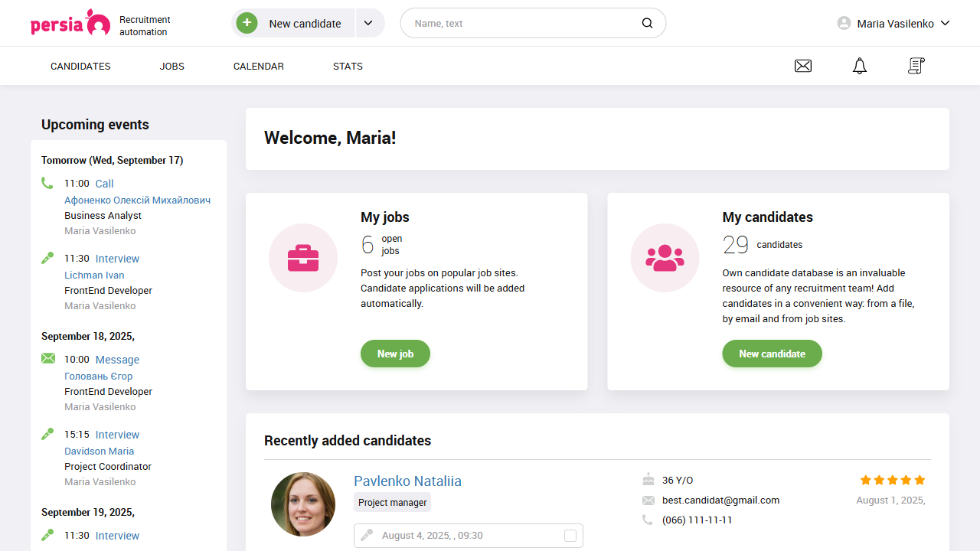The width and height of the screenshot is (980, 551).
Task: Click the notifications bell icon
Action: (x=859, y=66)
